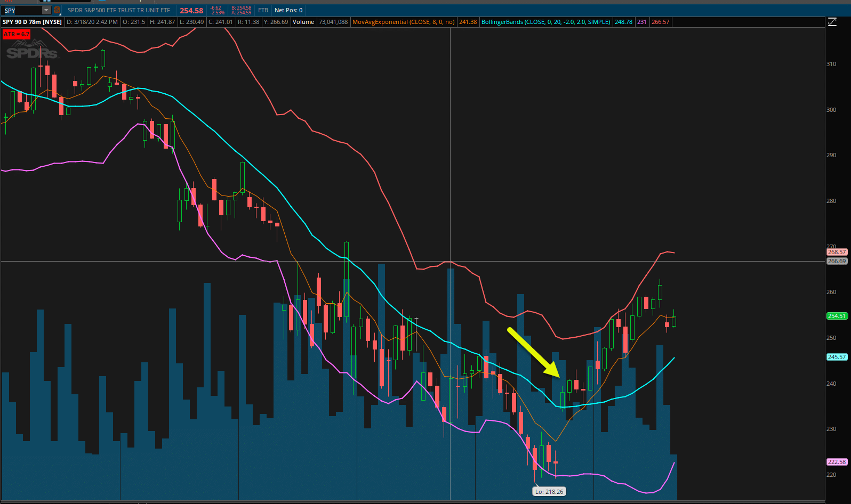
Task: Click the red ATR = 6.7 label
Action: pyautogui.click(x=17, y=34)
